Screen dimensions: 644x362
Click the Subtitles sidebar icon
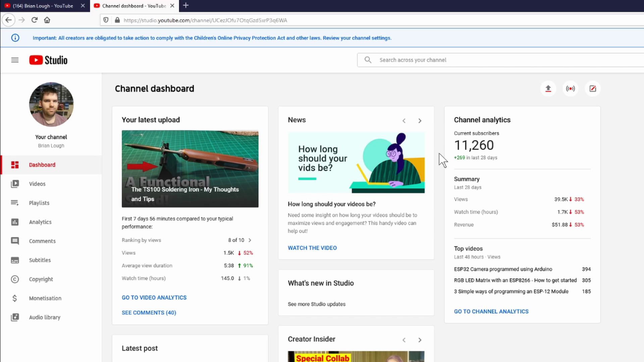[15, 260]
